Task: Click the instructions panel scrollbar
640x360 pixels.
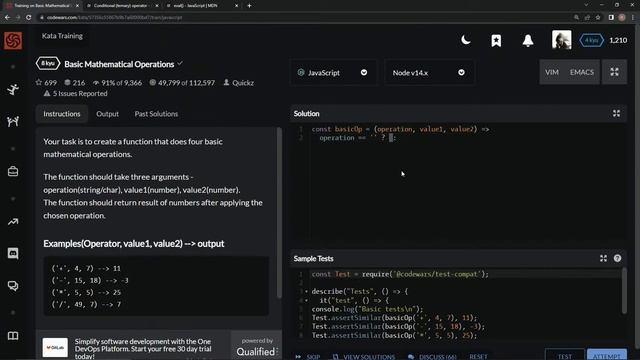Action: (x=279, y=212)
